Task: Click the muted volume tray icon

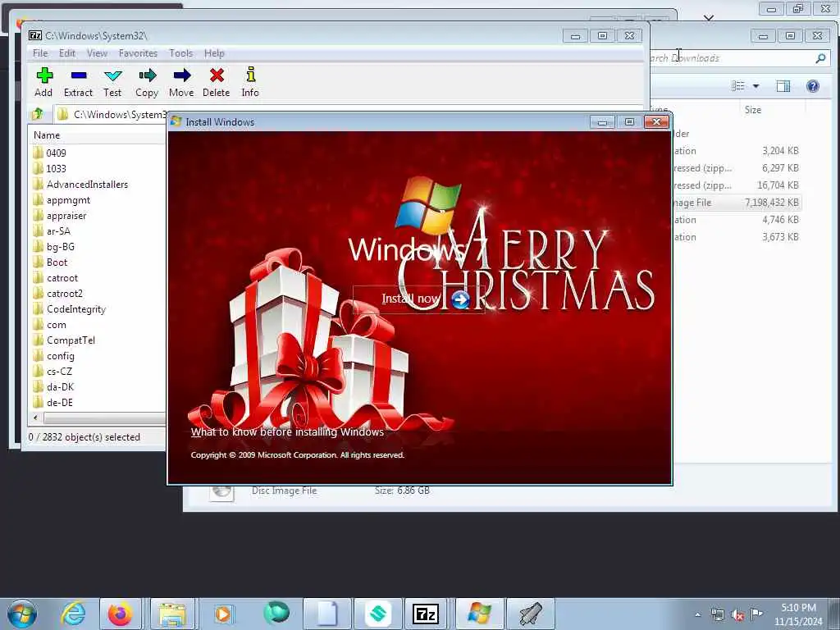Action: click(x=737, y=614)
